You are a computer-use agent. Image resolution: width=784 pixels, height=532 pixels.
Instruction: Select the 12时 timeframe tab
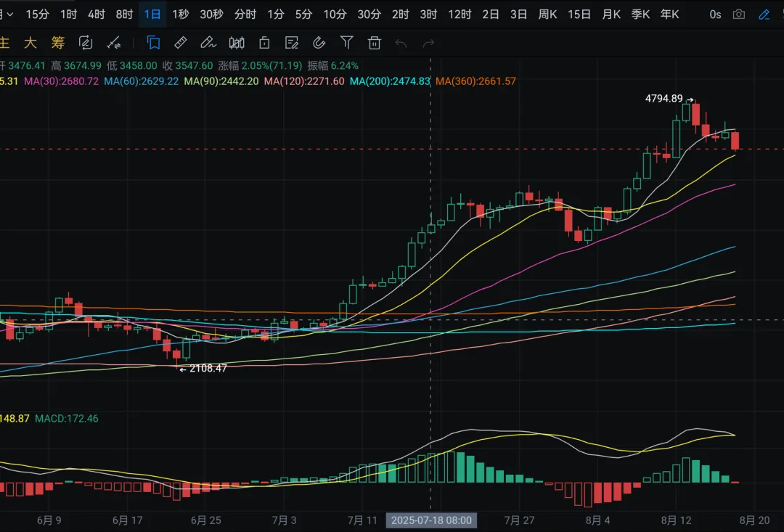460,15
